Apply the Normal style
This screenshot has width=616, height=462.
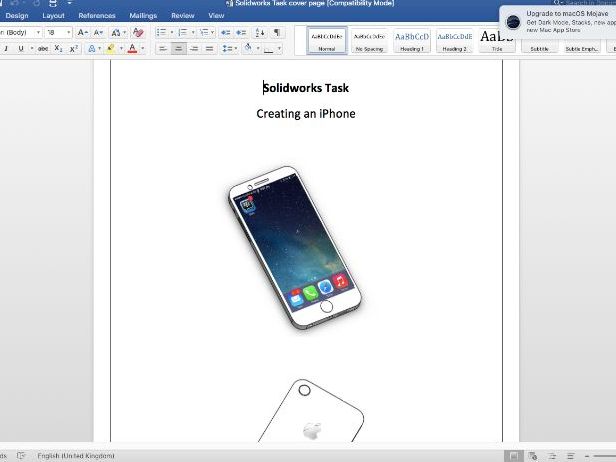click(x=327, y=40)
